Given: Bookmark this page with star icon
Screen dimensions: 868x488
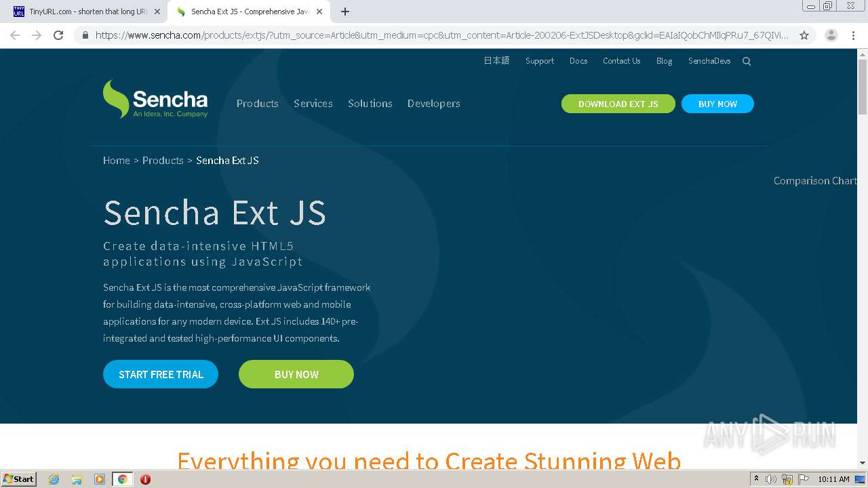Looking at the screenshot, I should pos(804,35).
